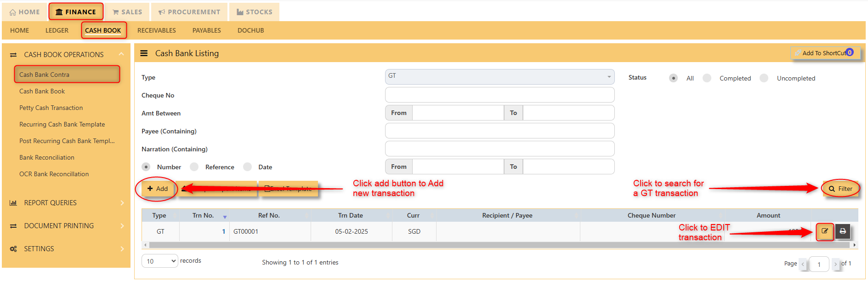Select the Completed status radio button

(707, 78)
